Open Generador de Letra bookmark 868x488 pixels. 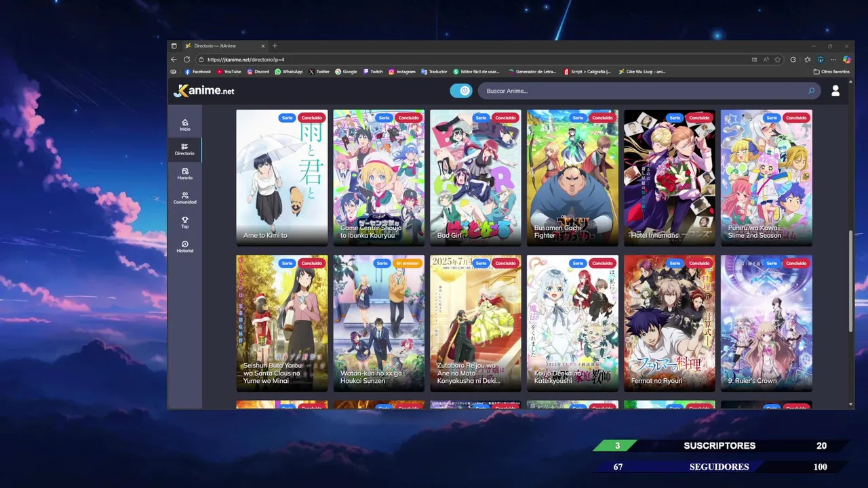point(534,72)
